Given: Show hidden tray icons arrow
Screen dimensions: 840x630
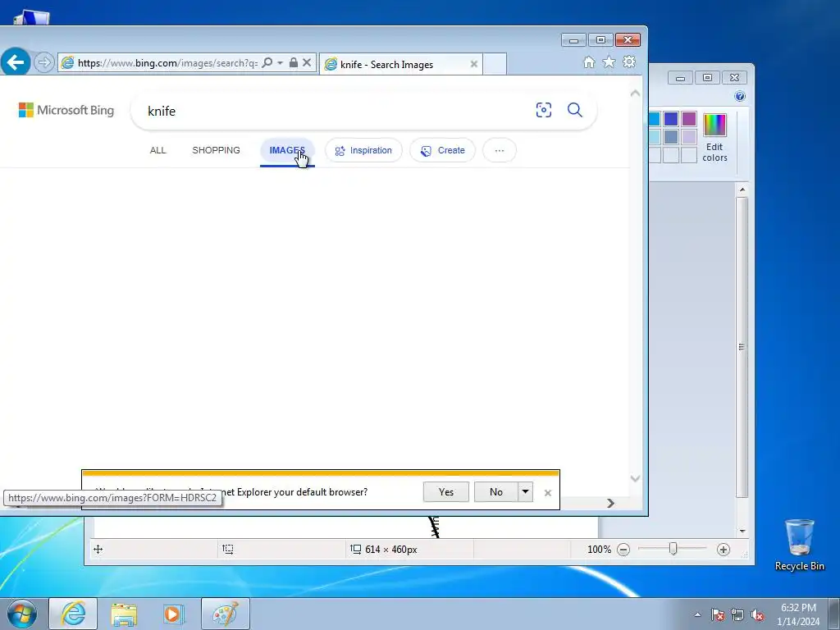Looking at the screenshot, I should pyautogui.click(x=697, y=614).
